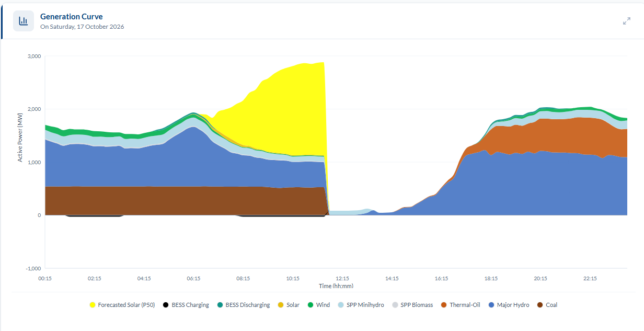Click the grey SPP Biomass legend dot
644x331 pixels.
[395, 305]
